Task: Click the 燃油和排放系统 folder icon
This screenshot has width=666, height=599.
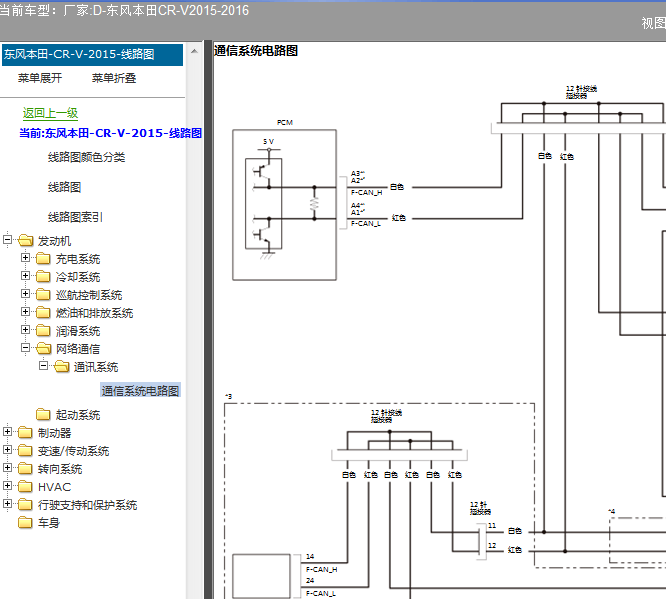Action: click(x=43, y=312)
